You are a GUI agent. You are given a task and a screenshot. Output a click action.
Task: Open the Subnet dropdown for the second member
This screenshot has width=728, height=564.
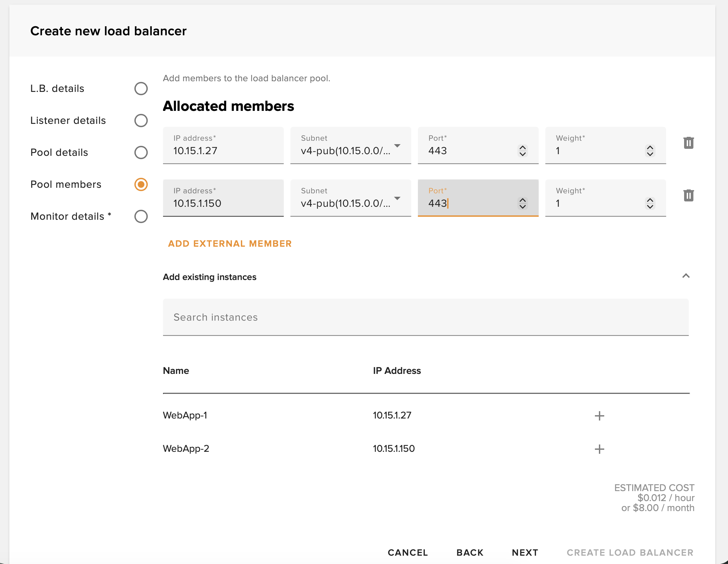coord(398,198)
